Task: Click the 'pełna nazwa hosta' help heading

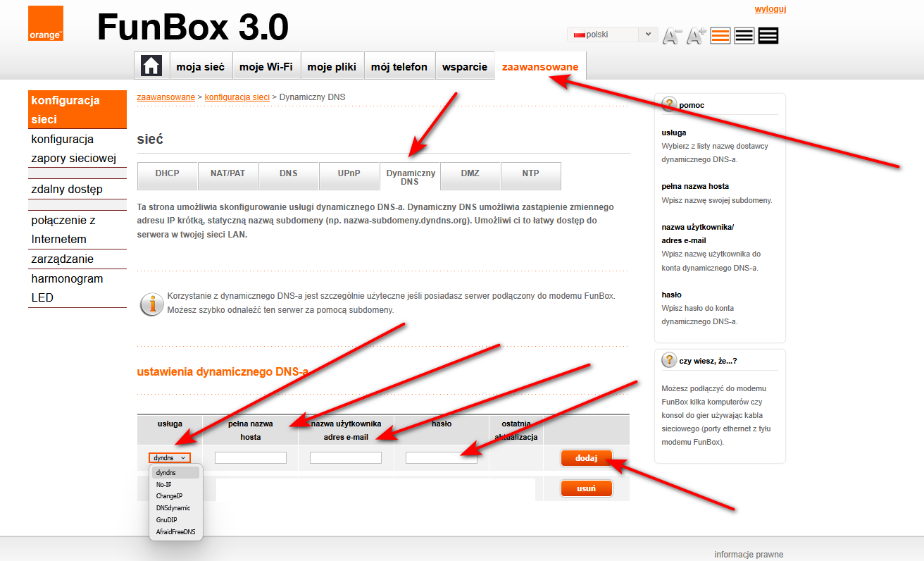Action: tap(695, 186)
